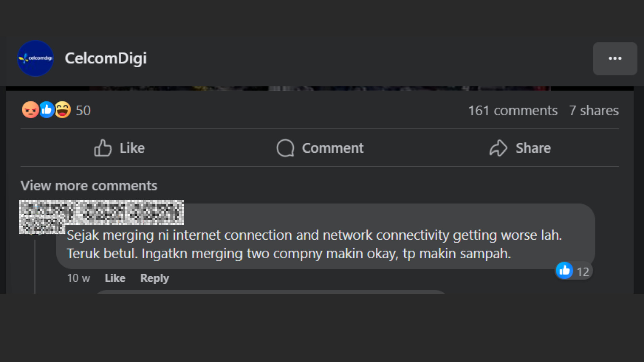Click the share arrow icon

[x=498, y=148]
